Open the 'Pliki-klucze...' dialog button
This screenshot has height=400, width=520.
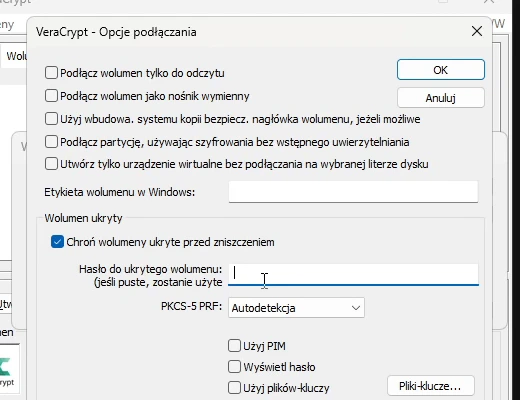431,386
